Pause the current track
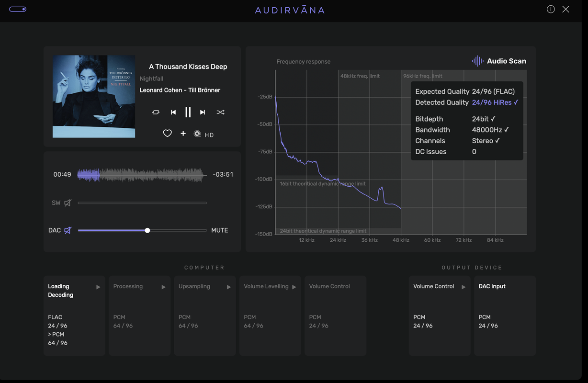Viewport: 588px width, 383px height. [188, 112]
